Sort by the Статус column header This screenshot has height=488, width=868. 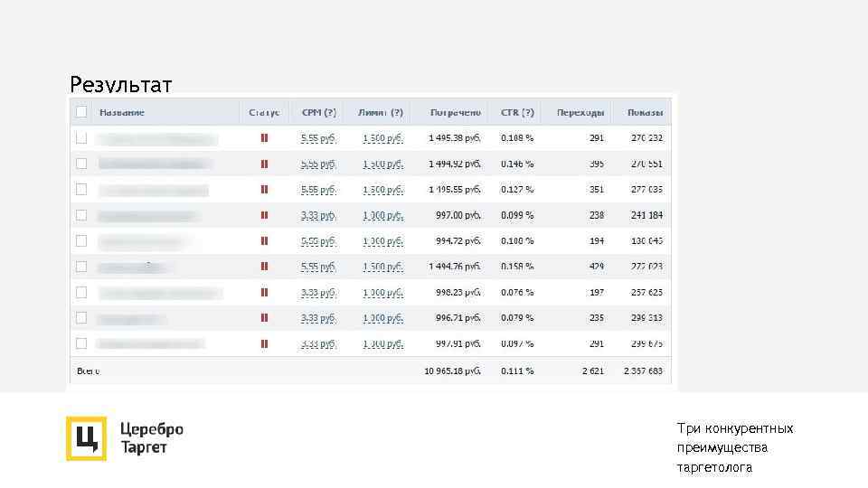[x=264, y=112]
